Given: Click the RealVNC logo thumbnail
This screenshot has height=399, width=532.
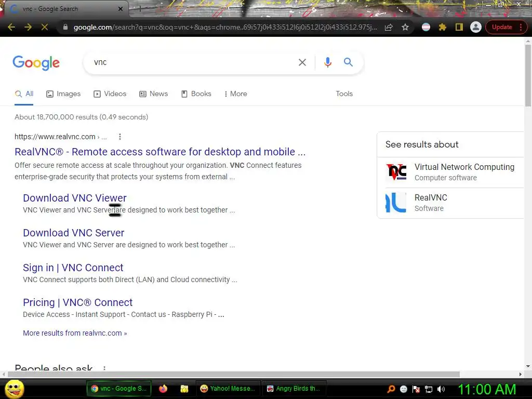Looking at the screenshot, I should [396, 203].
